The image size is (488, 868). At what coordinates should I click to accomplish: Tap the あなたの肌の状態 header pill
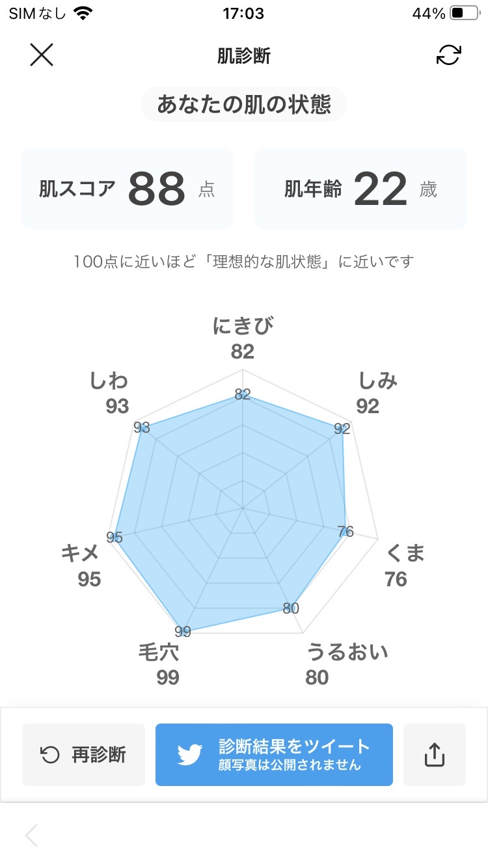pyautogui.click(x=243, y=104)
